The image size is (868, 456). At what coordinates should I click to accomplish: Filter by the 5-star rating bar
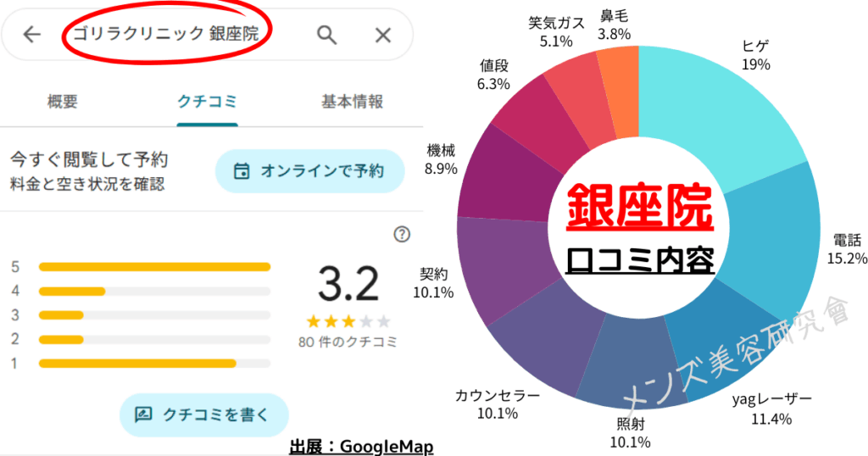[x=154, y=267]
